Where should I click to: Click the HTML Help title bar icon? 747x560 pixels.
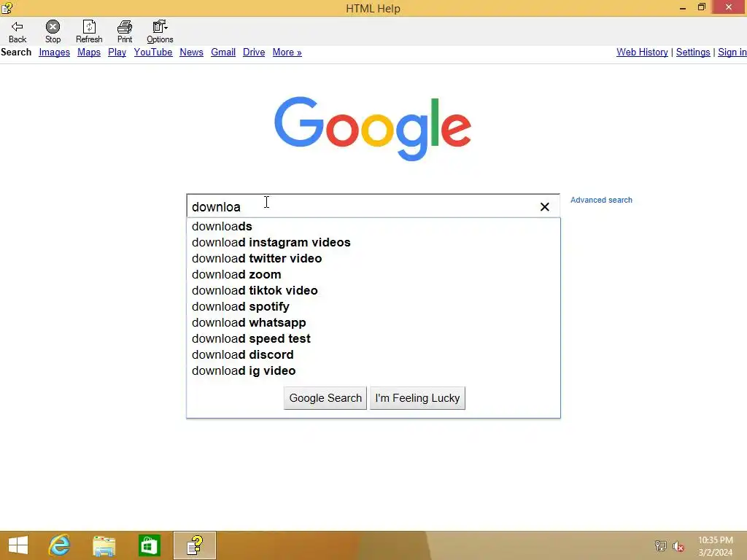coord(7,7)
